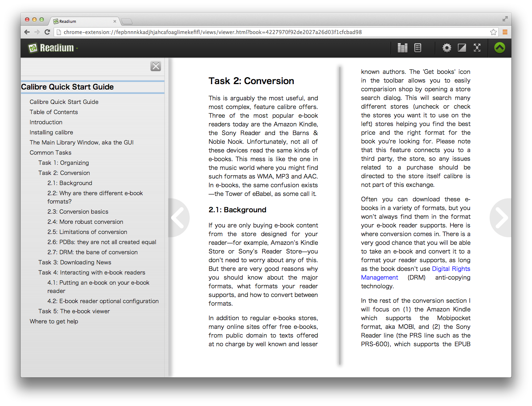The width and height of the screenshot is (532, 406).
Task: Click the green up-arrow hide toolbar button
Action: (499, 48)
